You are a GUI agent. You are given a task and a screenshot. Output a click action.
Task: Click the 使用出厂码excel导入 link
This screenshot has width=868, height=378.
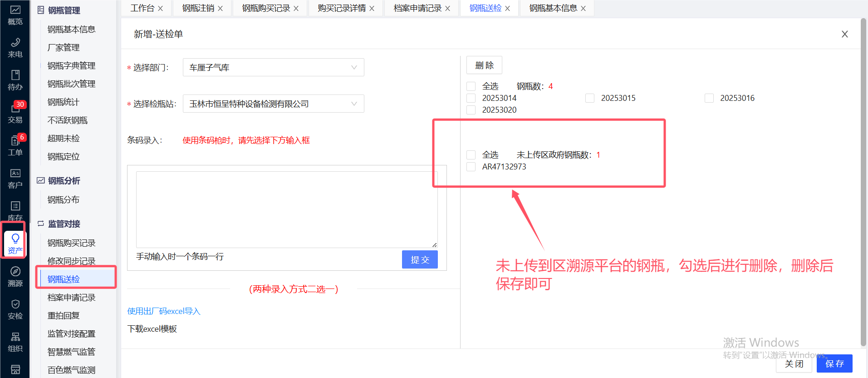163,311
